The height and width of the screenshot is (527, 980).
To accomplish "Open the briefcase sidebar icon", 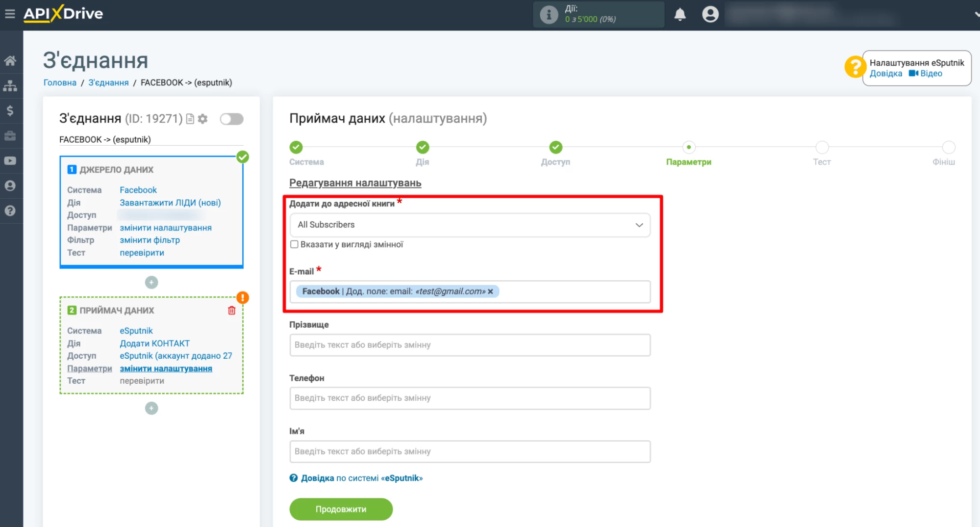I will [x=10, y=136].
